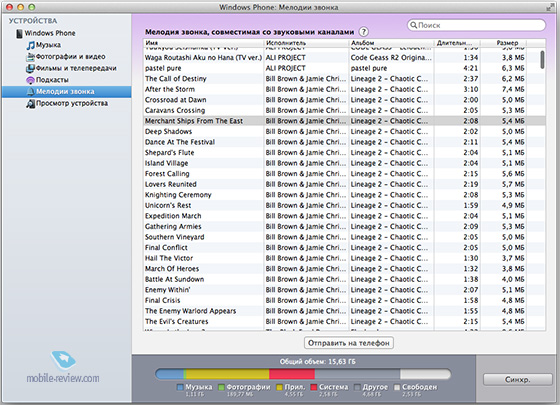Click the white Свободен legend swatch
Viewport: 560px width, 405px height.
397,388
